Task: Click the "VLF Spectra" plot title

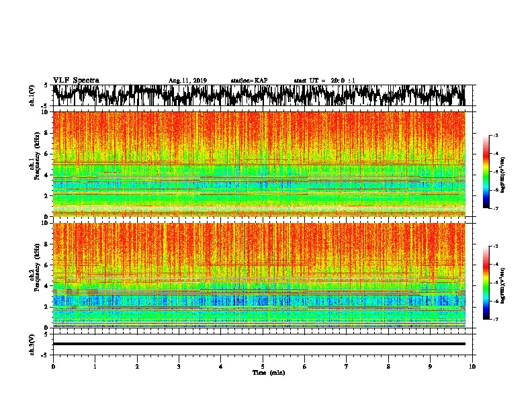Action: (x=76, y=81)
